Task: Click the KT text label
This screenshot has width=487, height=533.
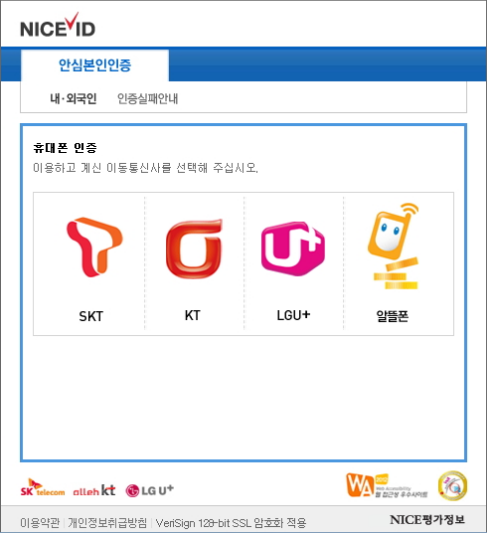Action: (x=192, y=315)
